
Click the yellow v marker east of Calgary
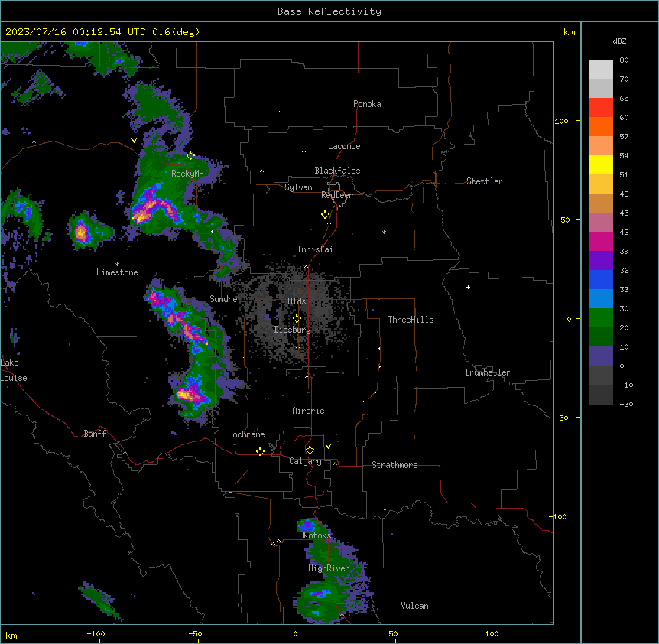pyautogui.click(x=328, y=447)
